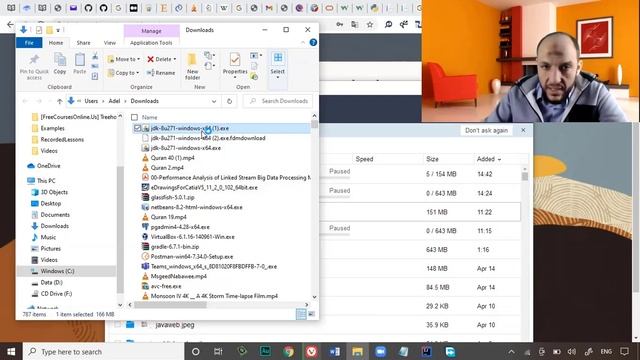640x360 pixels.
Task: Open Zoom from taskbar
Action: (x=380, y=351)
